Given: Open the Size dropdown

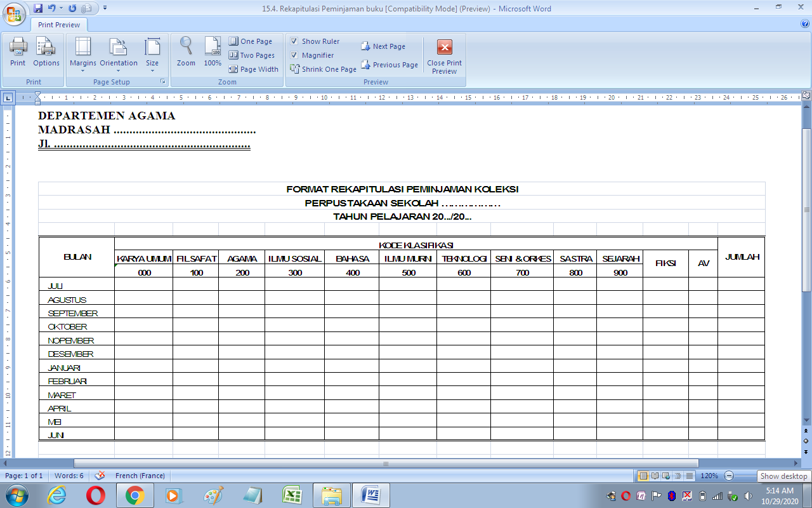Looking at the screenshot, I should [x=152, y=54].
